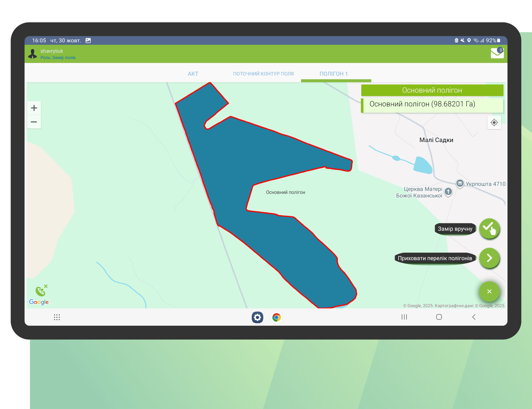Hide the polygon list with arrow button
This screenshot has height=409, width=532.
point(489,258)
